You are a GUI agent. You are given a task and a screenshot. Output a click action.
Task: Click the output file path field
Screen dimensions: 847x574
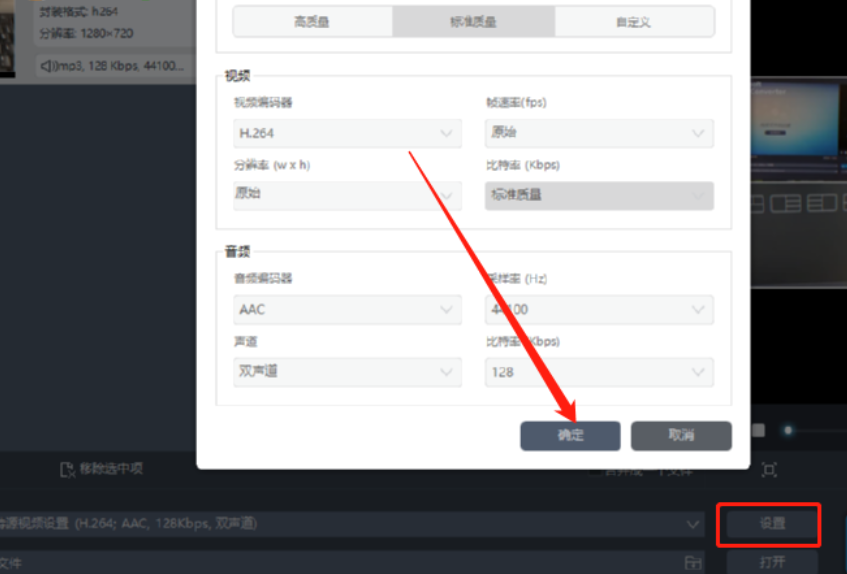point(351,563)
